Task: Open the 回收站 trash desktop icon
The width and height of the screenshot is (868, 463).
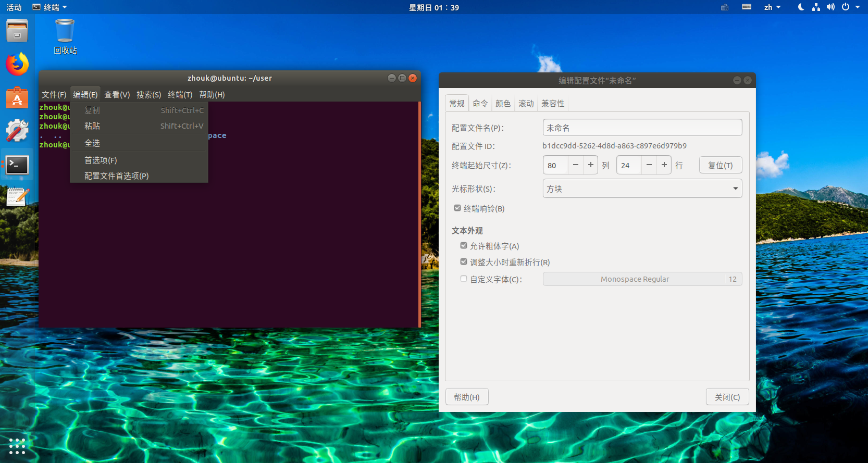Action: click(65, 36)
